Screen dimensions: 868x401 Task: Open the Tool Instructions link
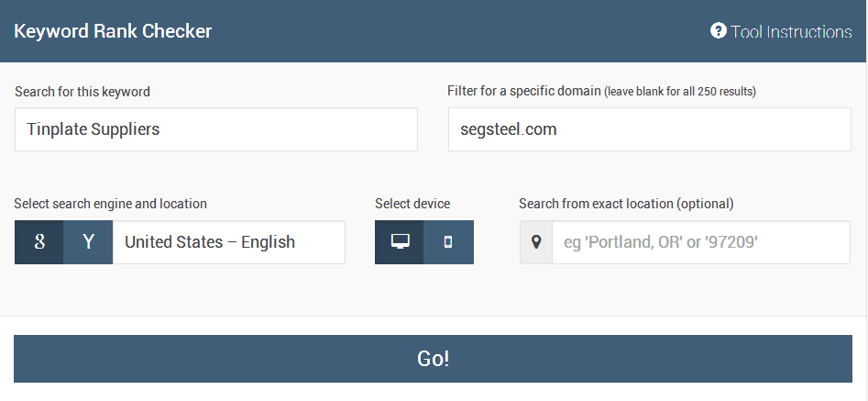pos(791,31)
